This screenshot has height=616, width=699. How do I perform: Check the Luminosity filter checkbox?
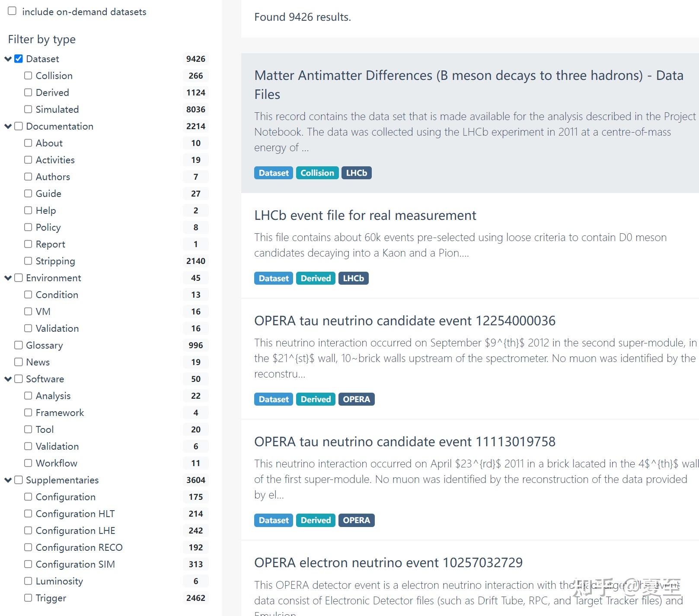pyautogui.click(x=28, y=581)
